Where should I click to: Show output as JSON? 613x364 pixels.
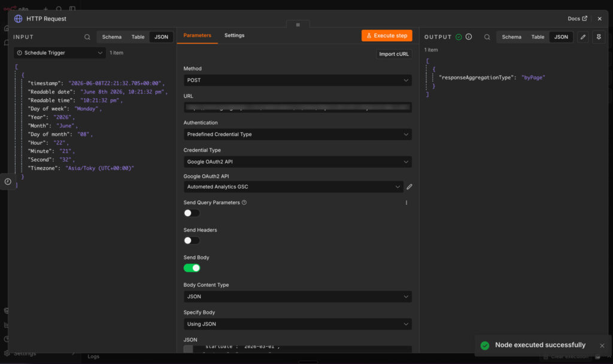point(561,37)
